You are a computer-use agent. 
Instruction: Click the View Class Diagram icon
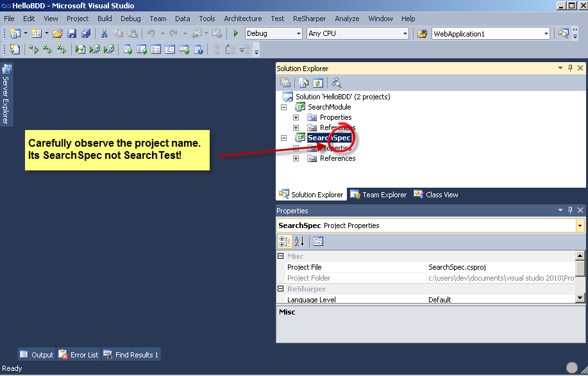pos(337,83)
